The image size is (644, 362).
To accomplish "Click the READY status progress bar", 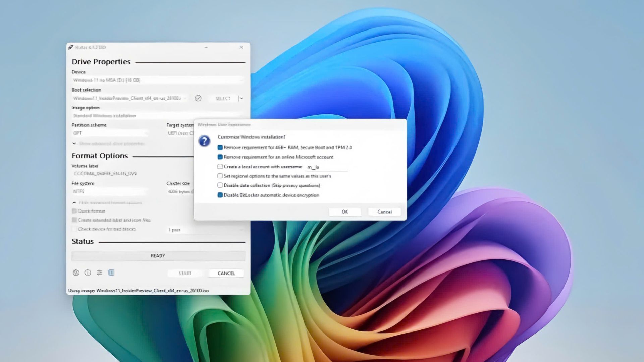I will 158,255.
